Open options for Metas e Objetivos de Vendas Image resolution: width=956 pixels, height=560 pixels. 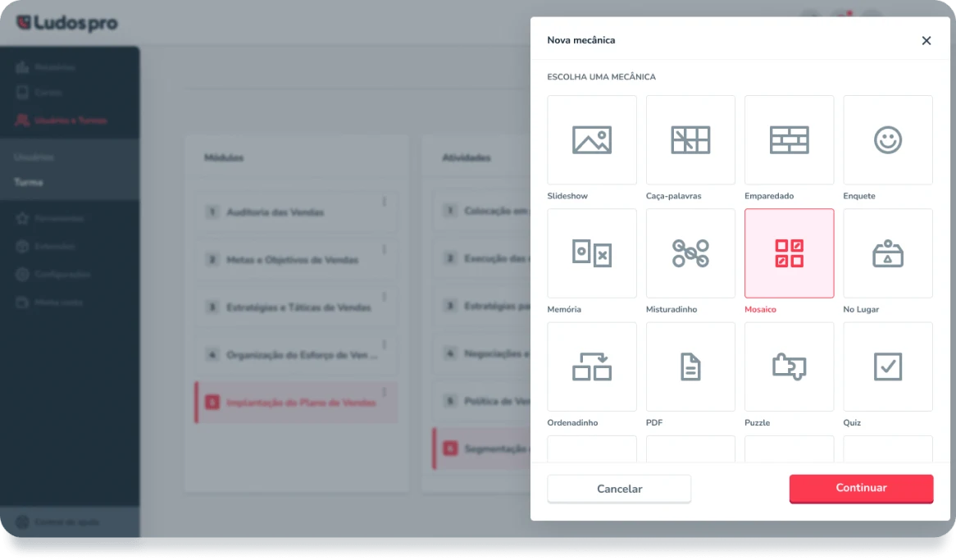(385, 249)
